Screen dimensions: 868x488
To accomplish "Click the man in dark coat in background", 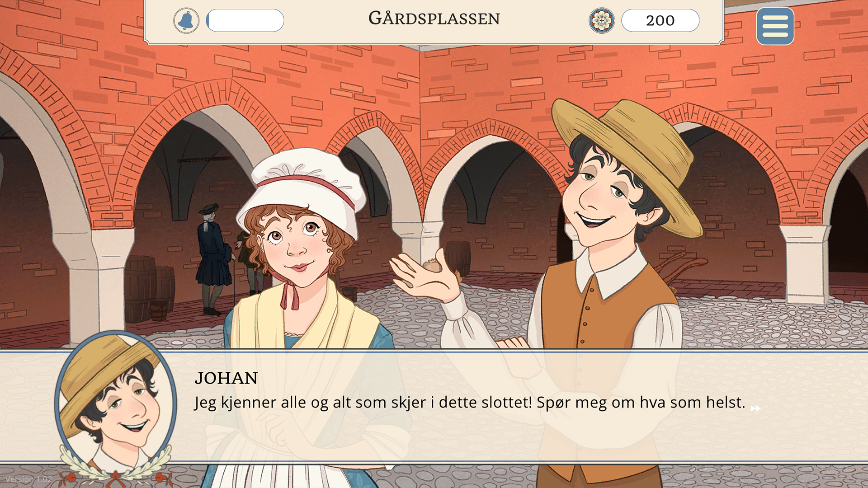I will (x=212, y=260).
